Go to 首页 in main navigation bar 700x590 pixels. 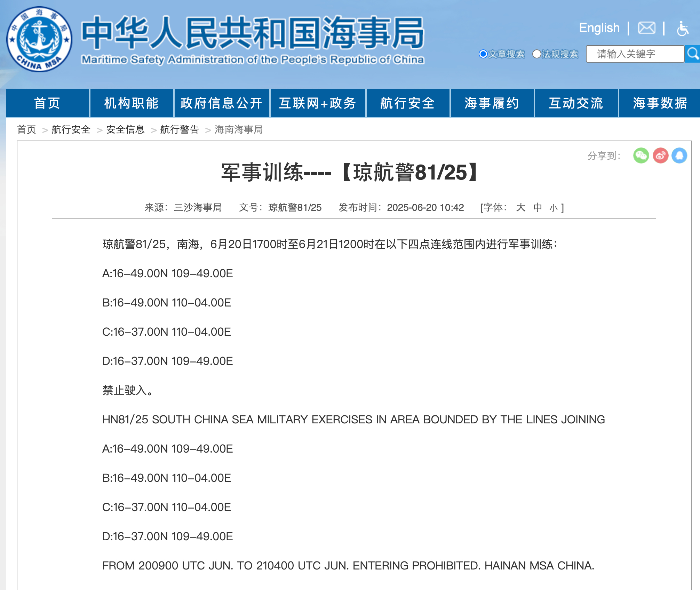[x=47, y=103]
